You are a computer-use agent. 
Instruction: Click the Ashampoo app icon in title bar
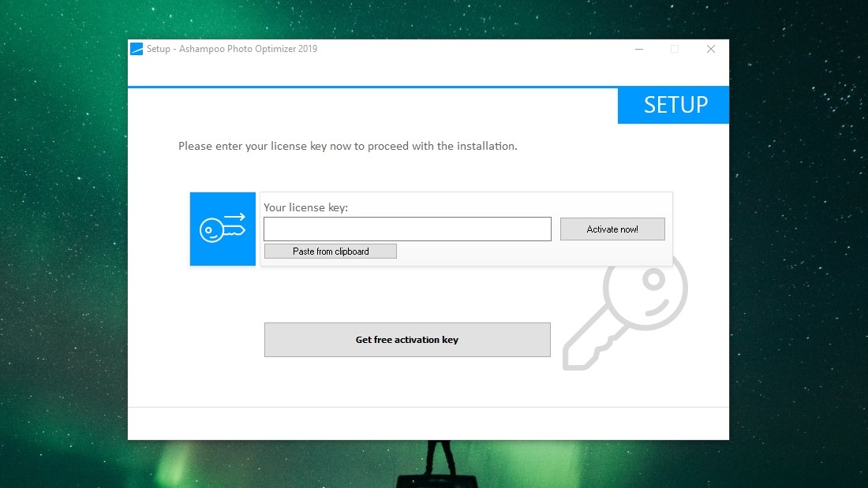[137, 49]
